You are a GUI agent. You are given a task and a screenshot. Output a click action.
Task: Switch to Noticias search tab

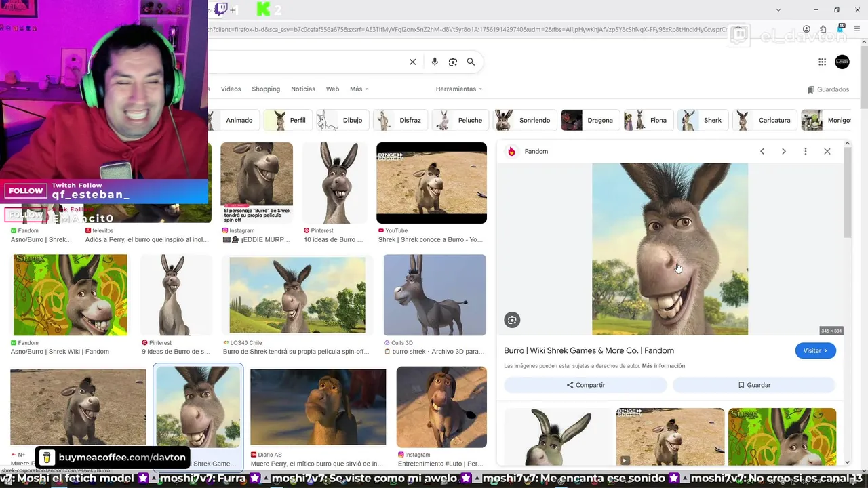tap(303, 89)
